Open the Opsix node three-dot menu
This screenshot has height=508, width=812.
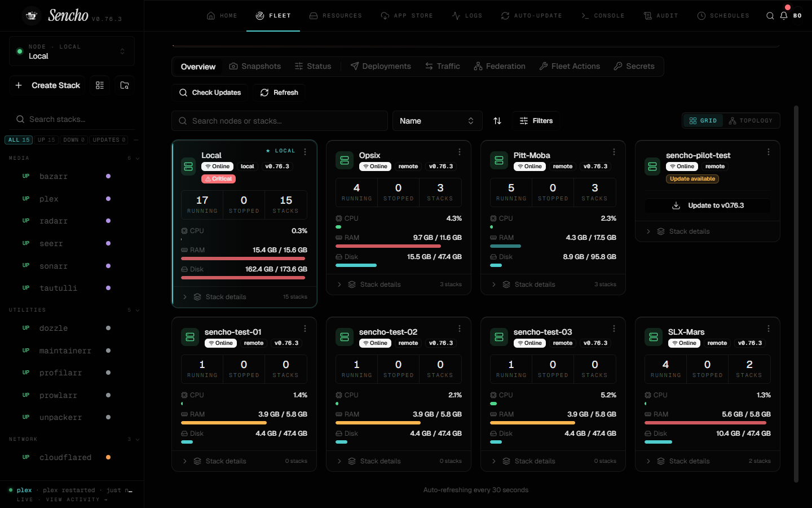tap(460, 152)
